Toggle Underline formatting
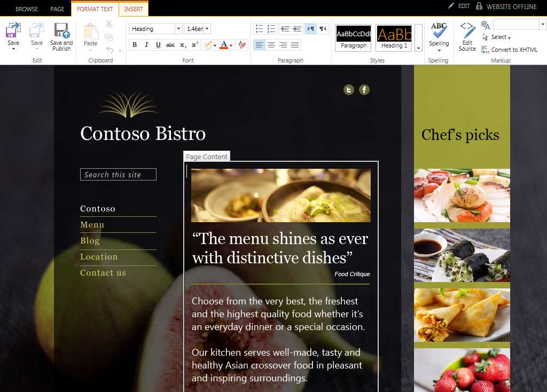The width and height of the screenshot is (547, 392). point(158,45)
